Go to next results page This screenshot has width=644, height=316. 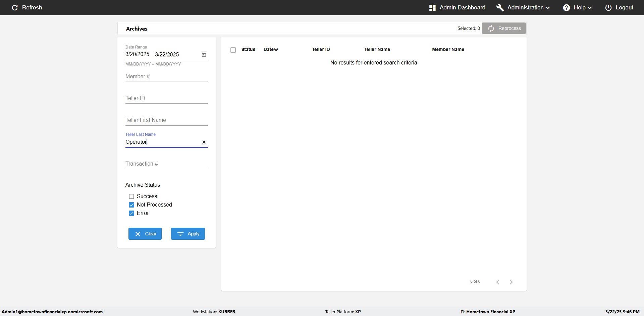point(511,282)
